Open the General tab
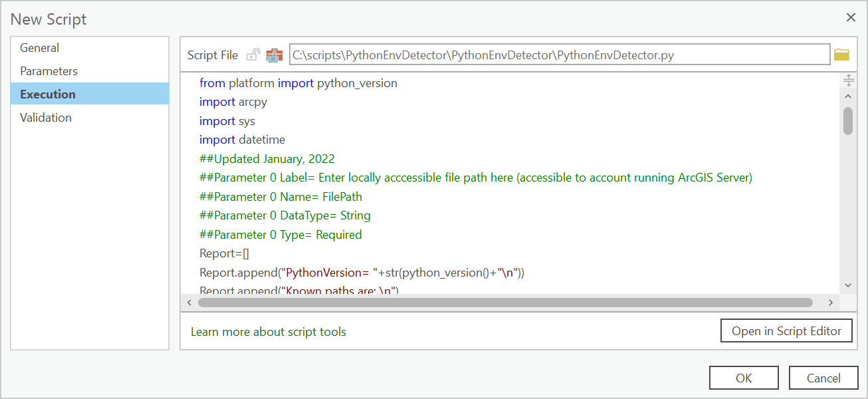Image resolution: width=868 pixels, height=399 pixels. pyautogui.click(x=39, y=48)
